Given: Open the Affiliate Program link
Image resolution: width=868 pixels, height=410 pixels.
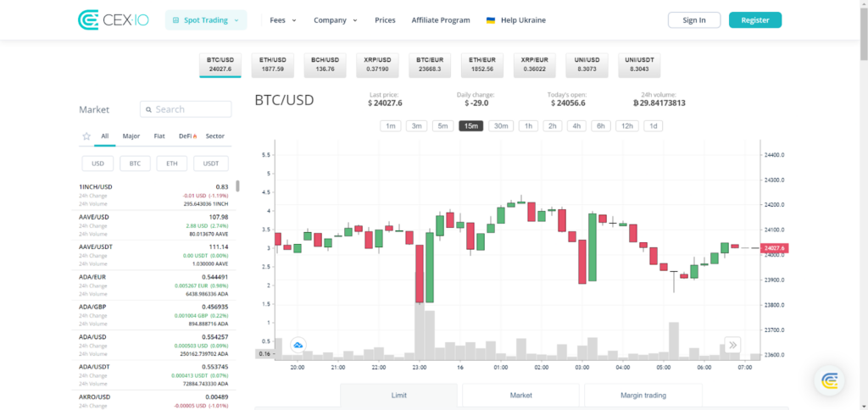Looking at the screenshot, I should (440, 20).
